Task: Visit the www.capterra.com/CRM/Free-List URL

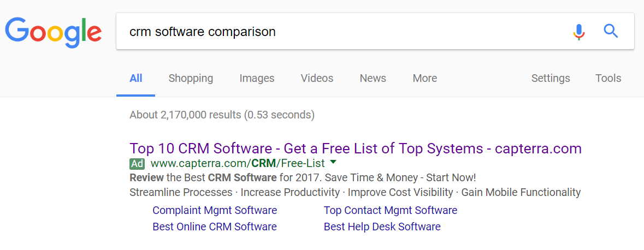Action: point(238,163)
